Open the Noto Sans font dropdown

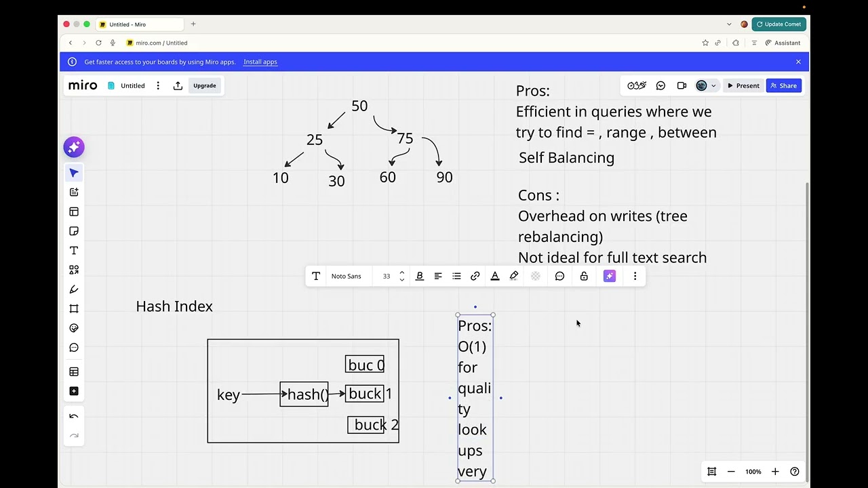click(x=347, y=276)
